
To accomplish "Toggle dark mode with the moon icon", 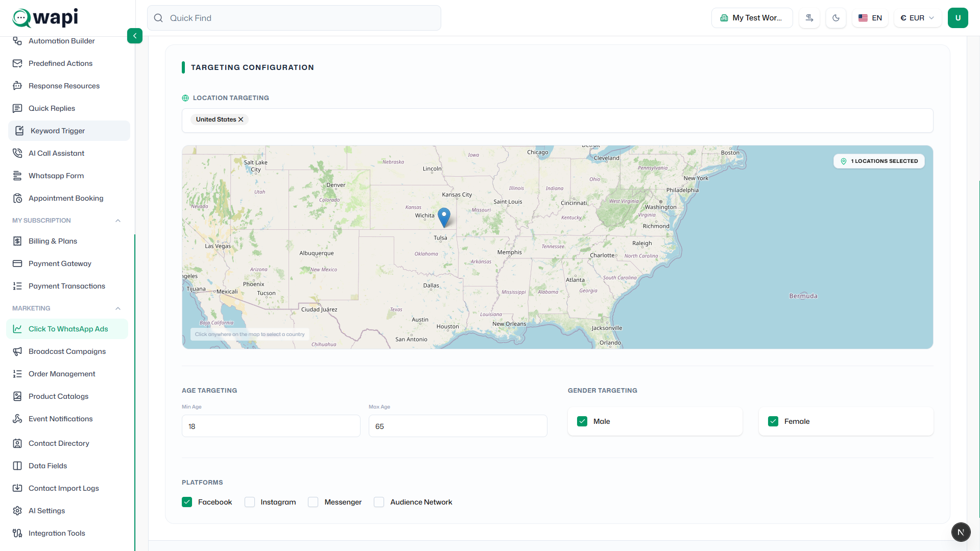I will click(x=836, y=18).
